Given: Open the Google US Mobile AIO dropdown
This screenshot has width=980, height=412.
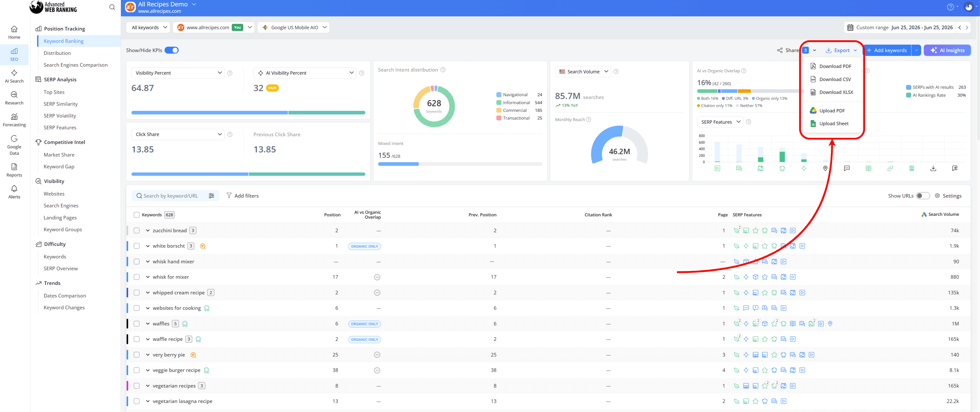Looking at the screenshot, I should 294,27.
